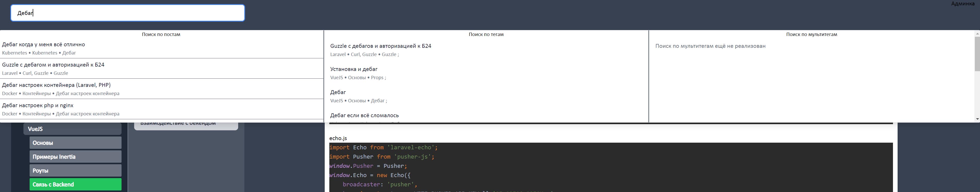
Task: Open post 'Дебаг настроек контейнера (Laravel, PHP)'
Action: [56, 85]
